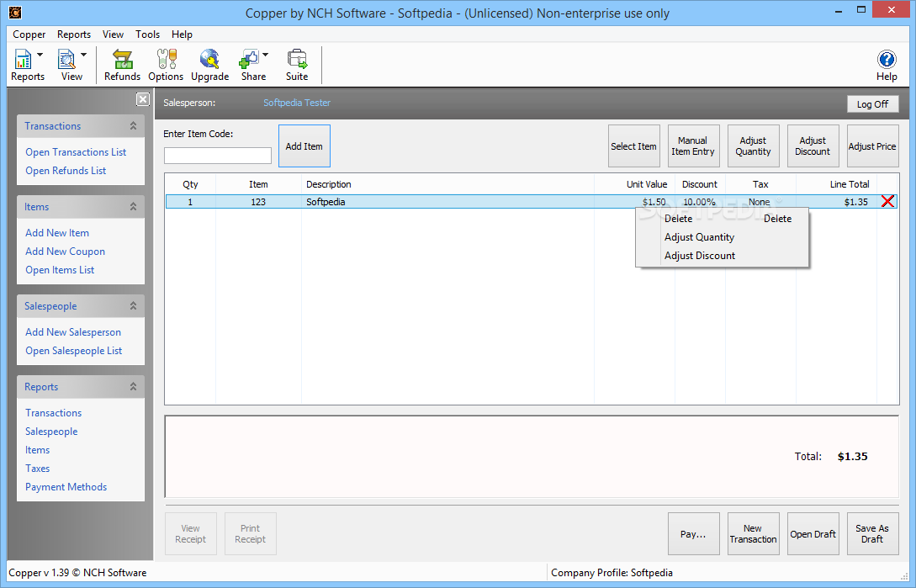The image size is (916, 588).
Task: Close the left sidebar panel
Action: coord(143,99)
